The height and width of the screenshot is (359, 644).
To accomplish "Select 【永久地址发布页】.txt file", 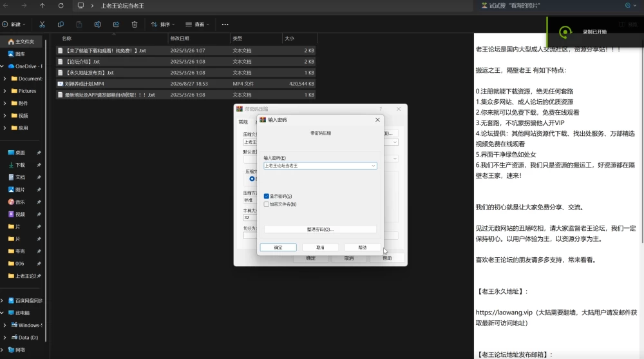I will pos(185,73).
